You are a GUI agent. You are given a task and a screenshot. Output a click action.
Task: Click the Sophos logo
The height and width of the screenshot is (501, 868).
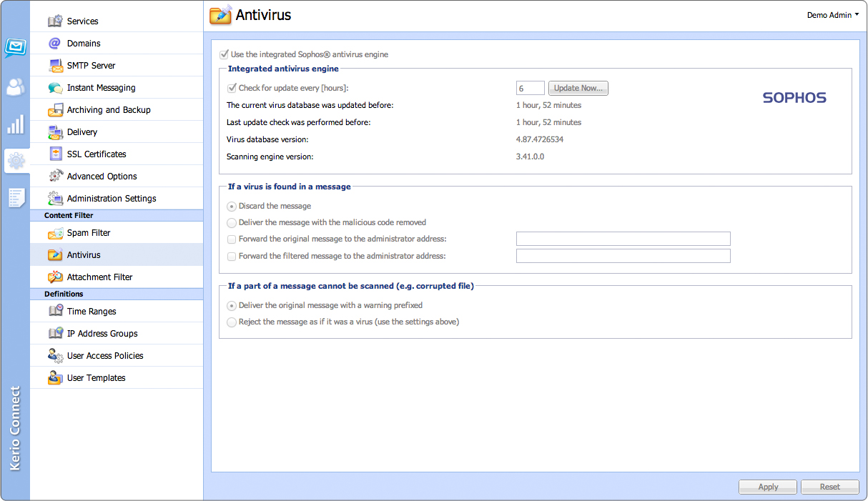794,98
